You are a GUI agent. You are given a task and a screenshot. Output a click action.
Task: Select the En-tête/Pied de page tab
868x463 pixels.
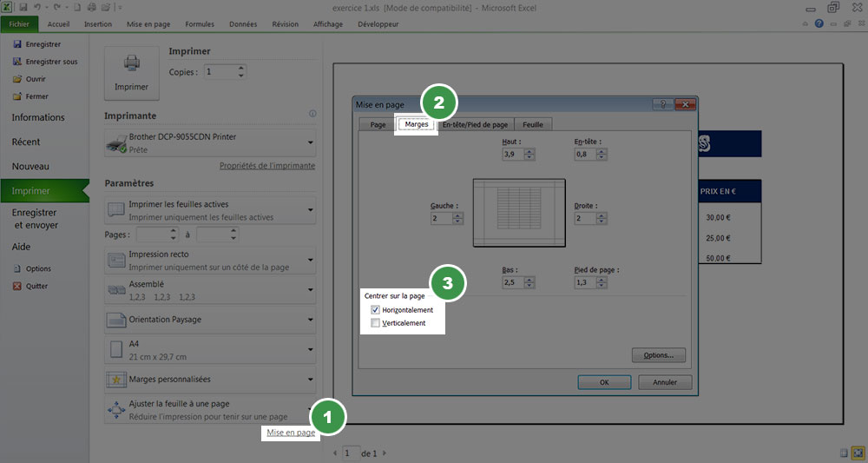(475, 124)
